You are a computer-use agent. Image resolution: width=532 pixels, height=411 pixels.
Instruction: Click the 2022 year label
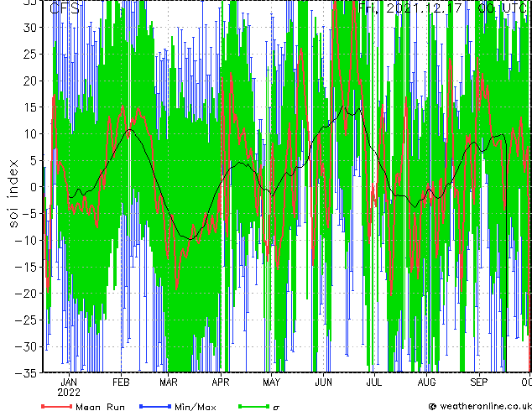[69, 393]
